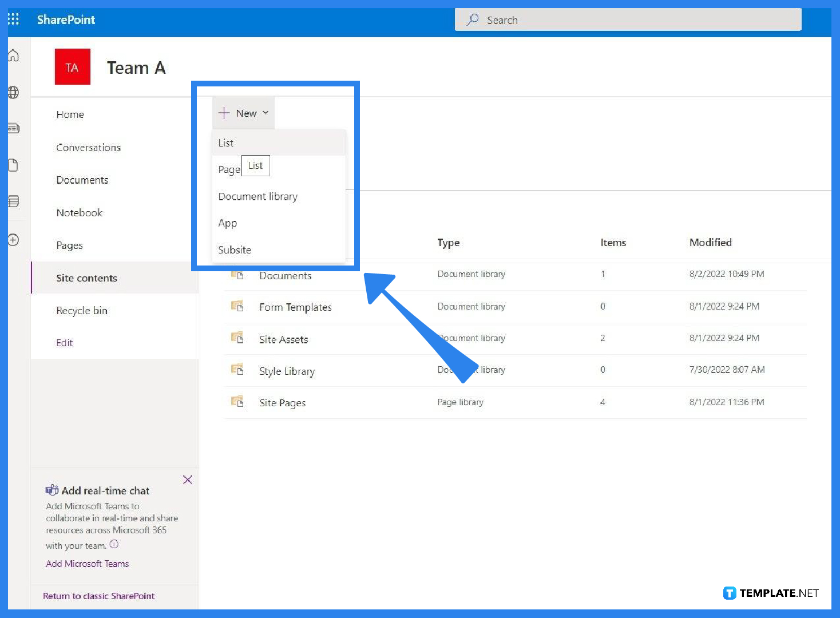
Task: Go to Home in site navigation
Action: point(70,114)
